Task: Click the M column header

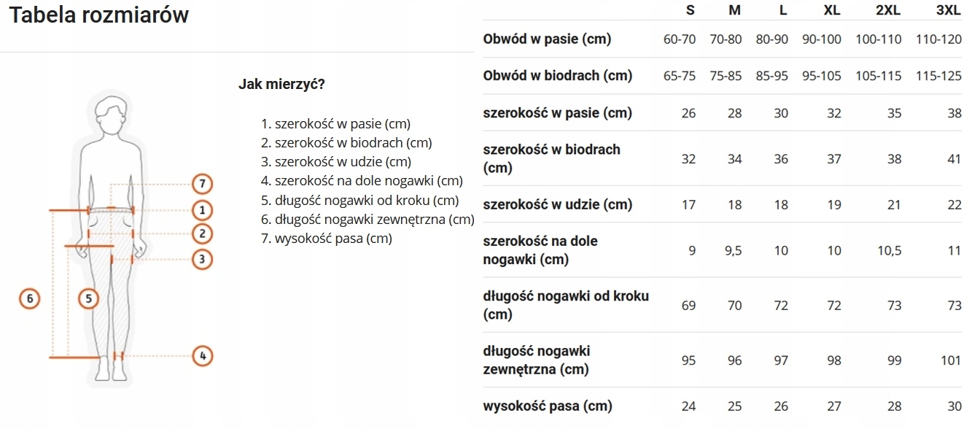Action: 735,10
